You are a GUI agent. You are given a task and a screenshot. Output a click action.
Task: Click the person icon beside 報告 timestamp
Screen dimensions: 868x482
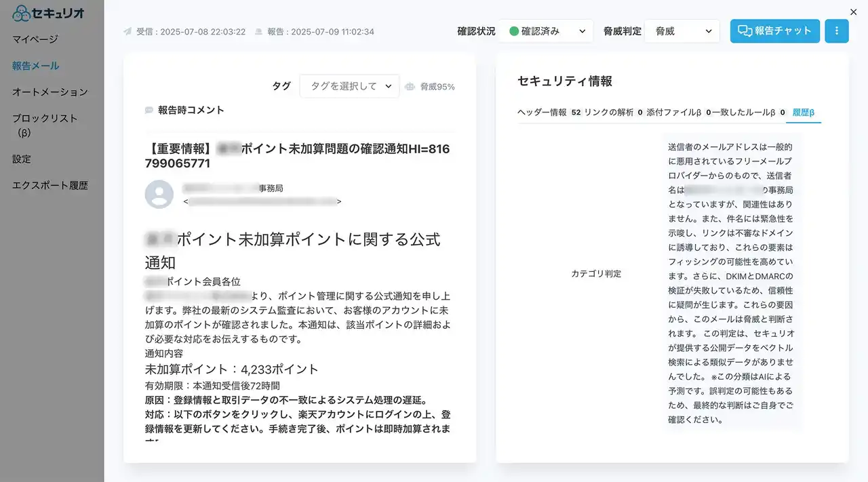click(x=258, y=32)
